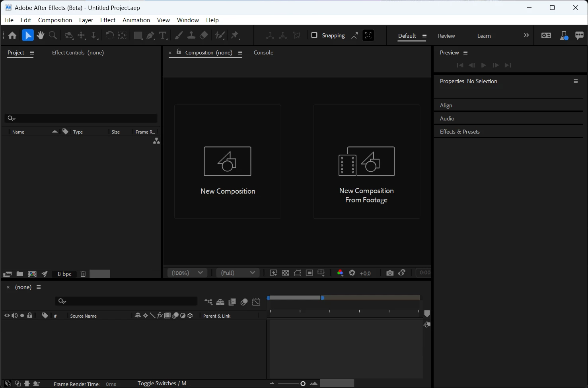Select the Orbit camera tool
The width and height of the screenshot is (588, 388).
click(69, 35)
